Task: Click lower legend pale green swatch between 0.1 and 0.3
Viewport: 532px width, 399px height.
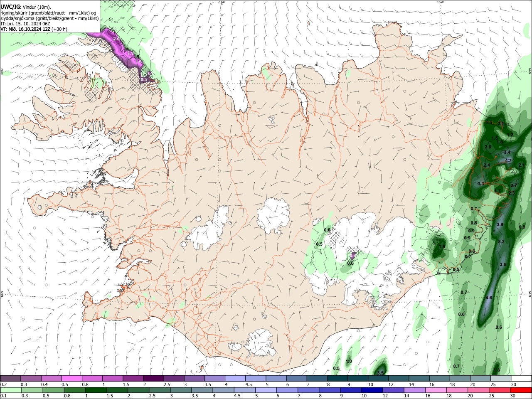Action: 11,390
